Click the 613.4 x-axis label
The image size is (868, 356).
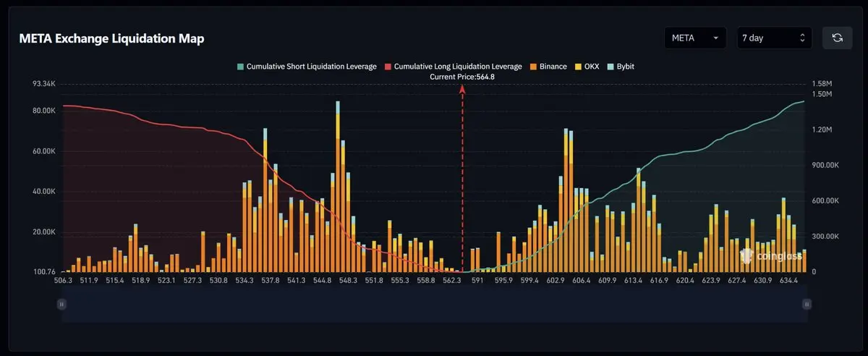(633, 280)
